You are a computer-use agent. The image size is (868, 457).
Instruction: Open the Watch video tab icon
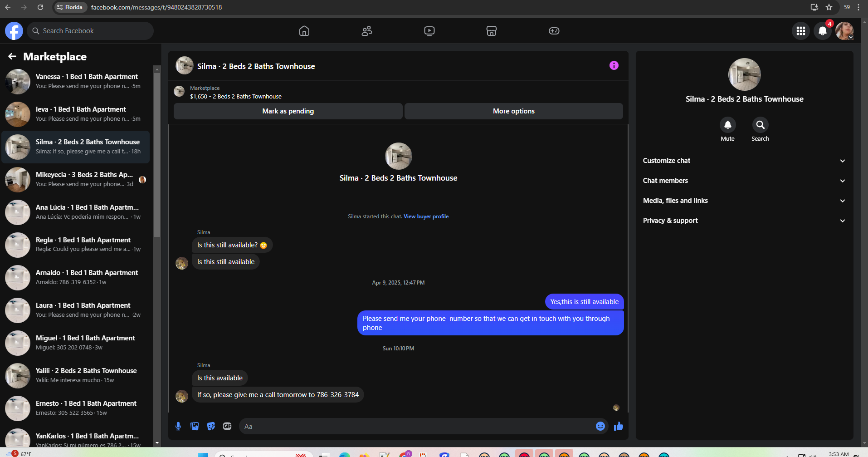click(x=429, y=31)
